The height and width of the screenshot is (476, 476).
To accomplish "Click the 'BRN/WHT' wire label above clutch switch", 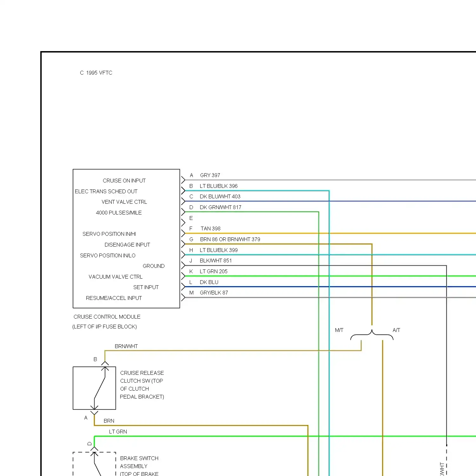I will [x=126, y=346].
